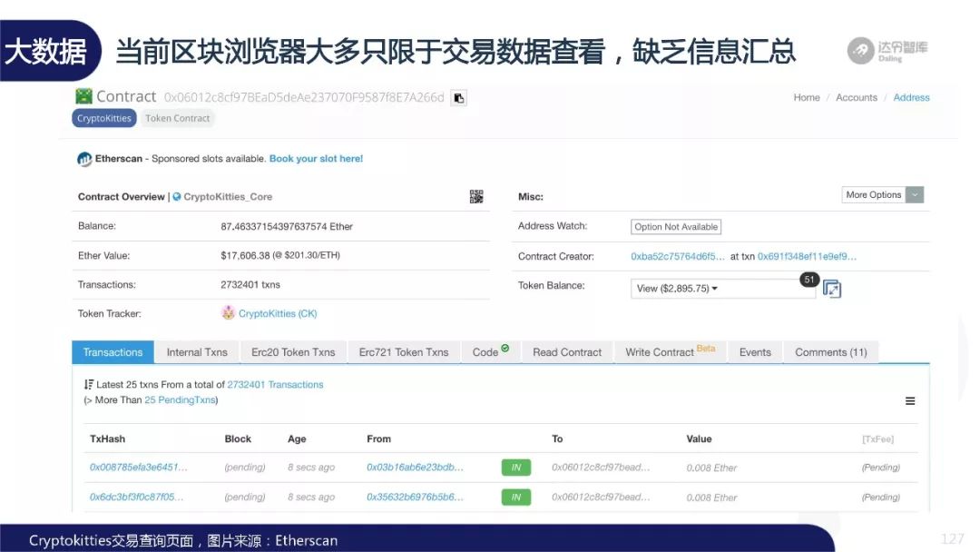Image resolution: width=980 pixels, height=552 pixels.
Task: Click the CryptoKitties token tracker kitty icon
Action: [x=228, y=313]
